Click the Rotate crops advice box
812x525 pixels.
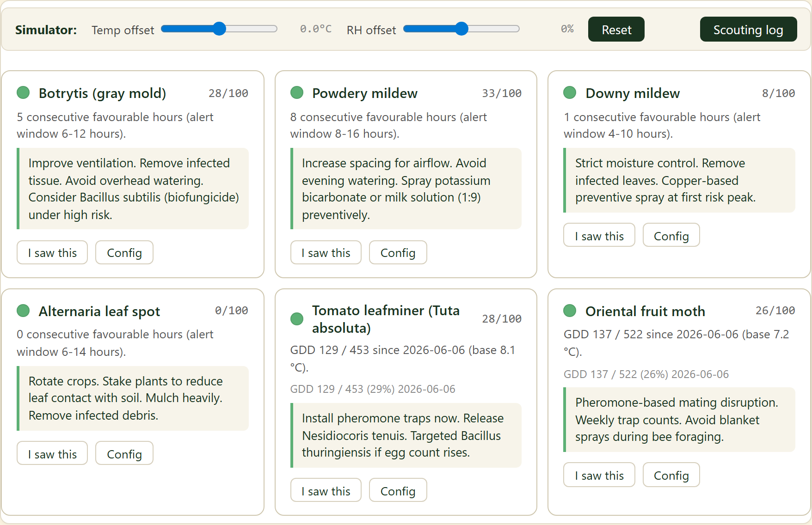tap(133, 398)
